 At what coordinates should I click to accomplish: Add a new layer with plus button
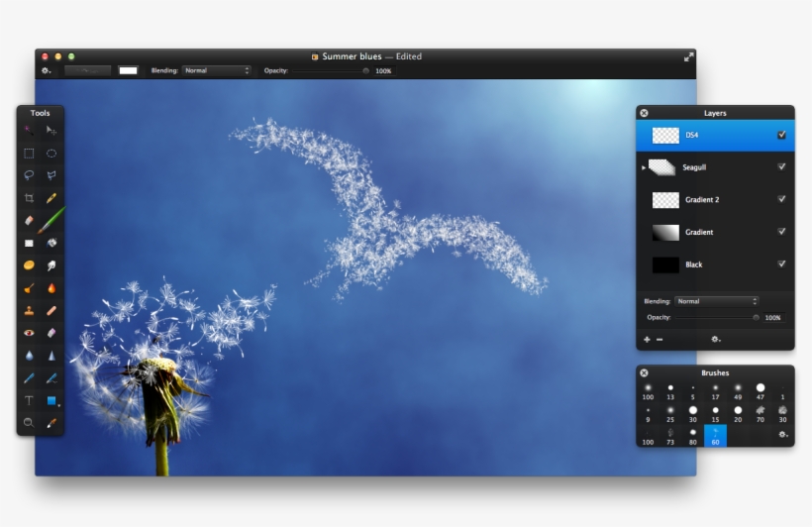[647, 340]
